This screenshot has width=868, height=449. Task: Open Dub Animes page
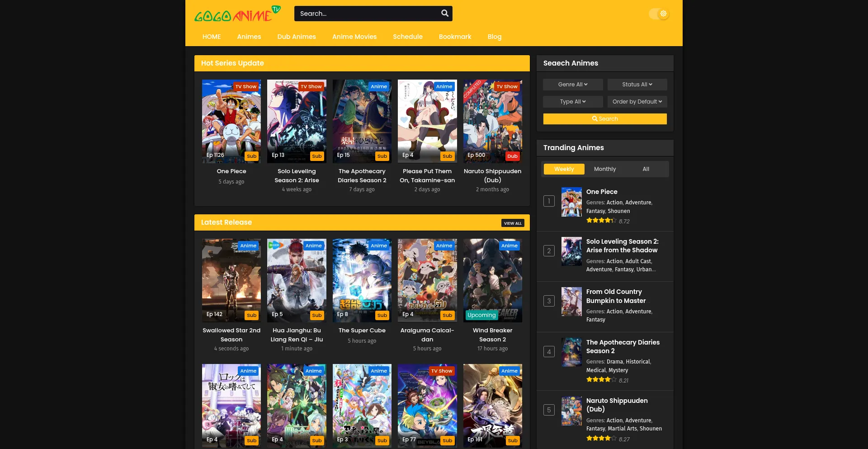pyautogui.click(x=297, y=37)
